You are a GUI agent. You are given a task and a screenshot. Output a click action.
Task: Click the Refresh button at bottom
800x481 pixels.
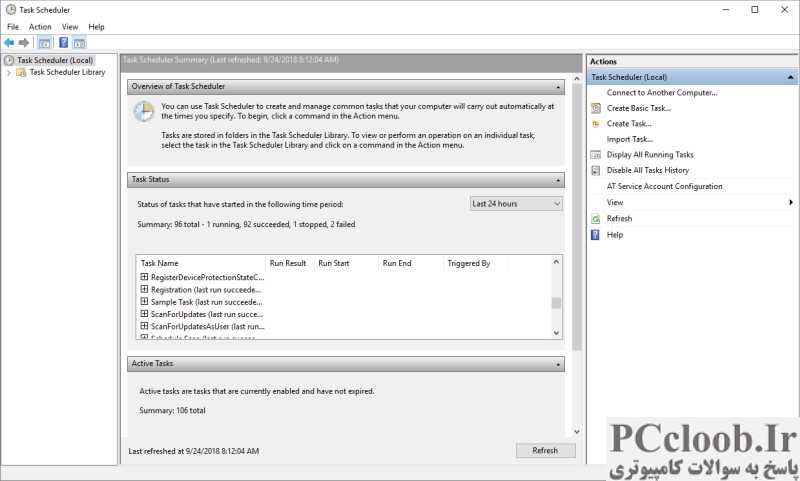pyautogui.click(x=545, y=450)
